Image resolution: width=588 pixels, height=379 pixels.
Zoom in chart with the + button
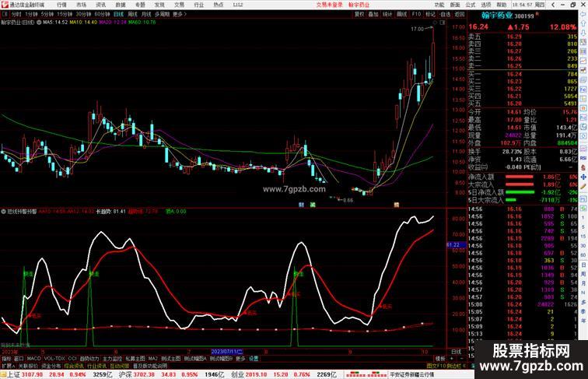pos(451,359)
